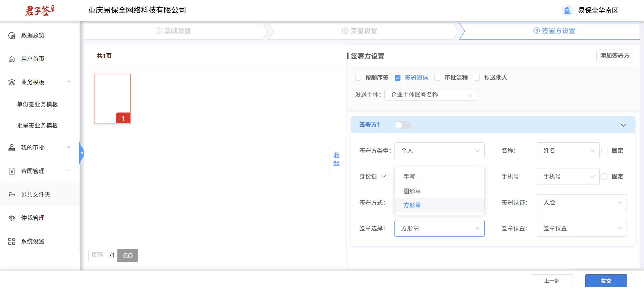Click the 添加签署方 button
The height and width of the screenshot is (291, 644).
tap(614, 56)
